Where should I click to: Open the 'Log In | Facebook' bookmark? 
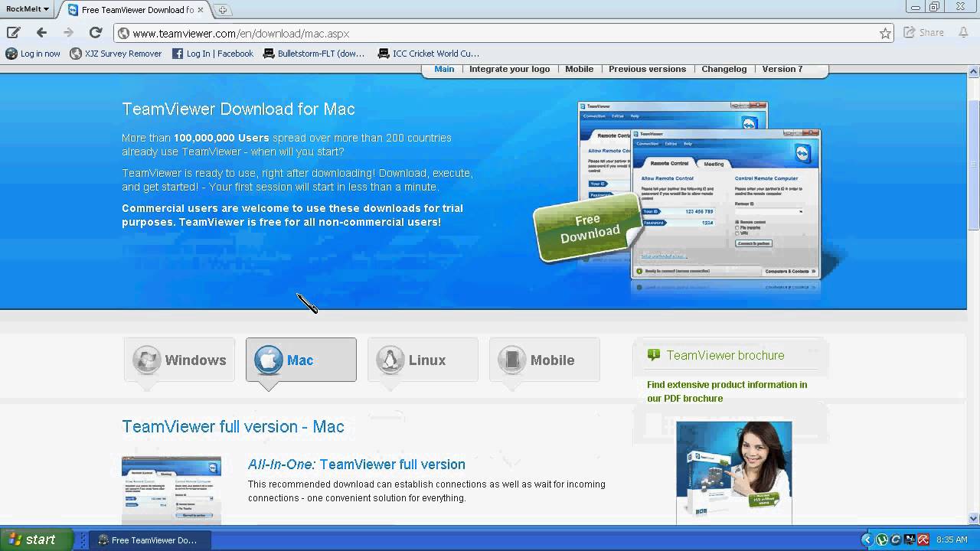tap(212, 54)
